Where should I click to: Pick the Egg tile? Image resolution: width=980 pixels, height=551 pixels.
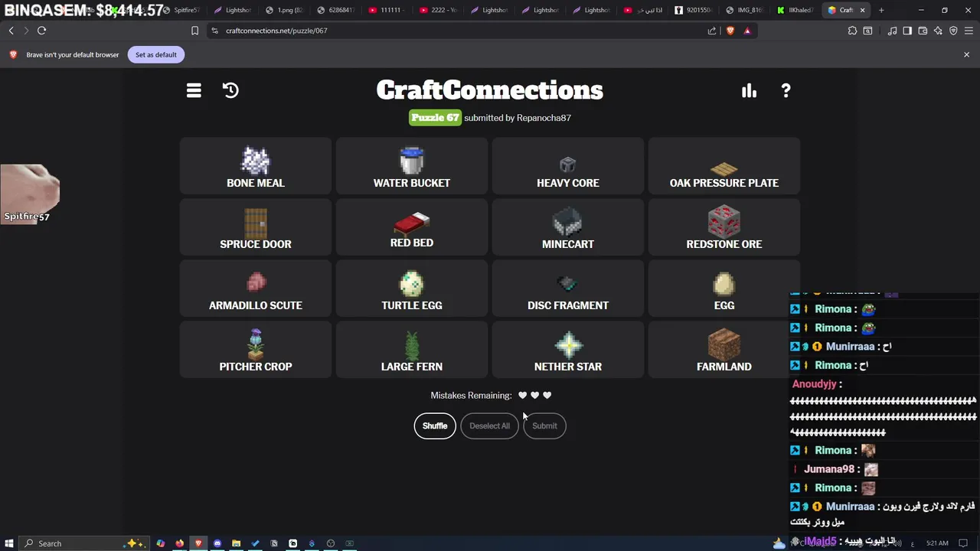(x=724, y=289)
